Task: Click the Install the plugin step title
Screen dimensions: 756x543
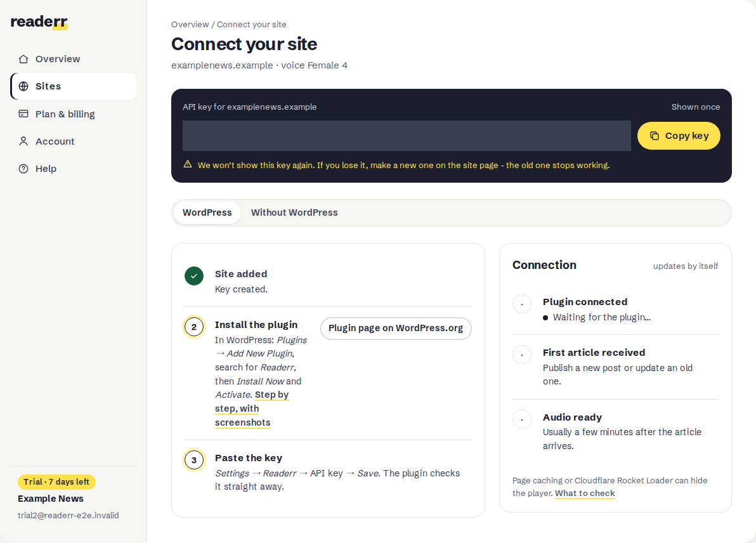Action: (x=256, y=325)
